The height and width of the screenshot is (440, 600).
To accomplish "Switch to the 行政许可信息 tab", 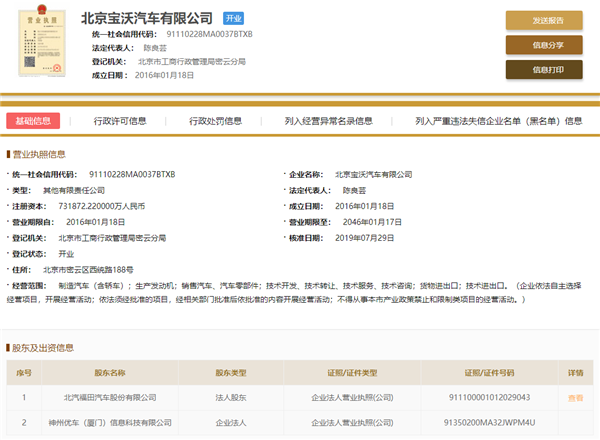I will pyautogui.click(x=120, y=121).
